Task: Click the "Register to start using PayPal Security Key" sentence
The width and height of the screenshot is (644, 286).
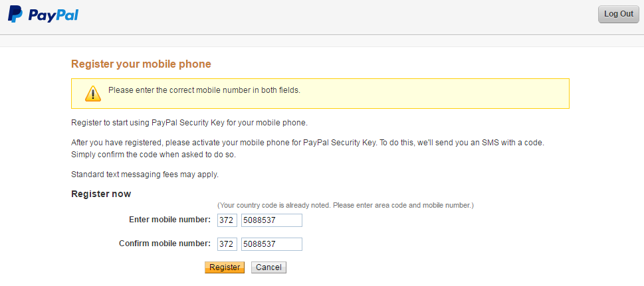Action: tap(189, 123)
